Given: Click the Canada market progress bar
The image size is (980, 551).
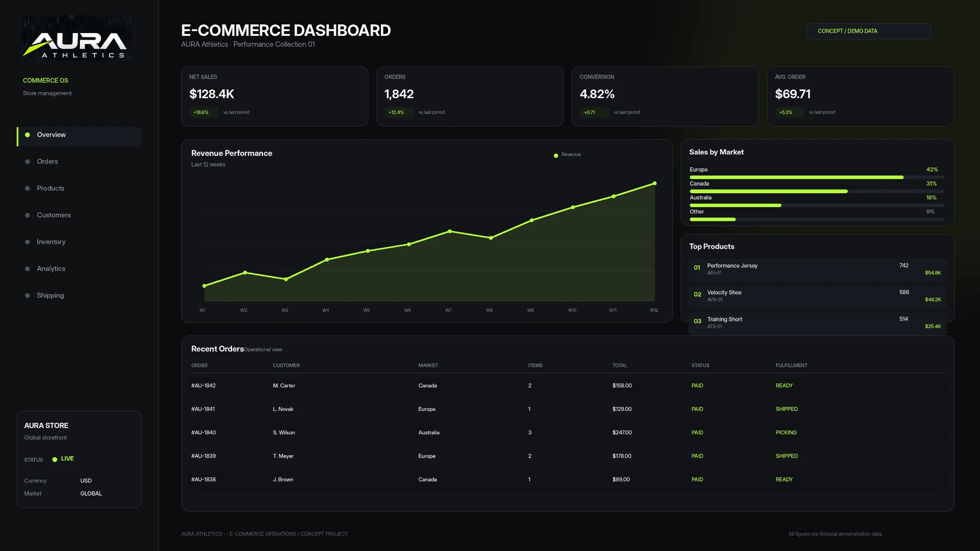Looking at the screenshot, I should tap(817, 191).
